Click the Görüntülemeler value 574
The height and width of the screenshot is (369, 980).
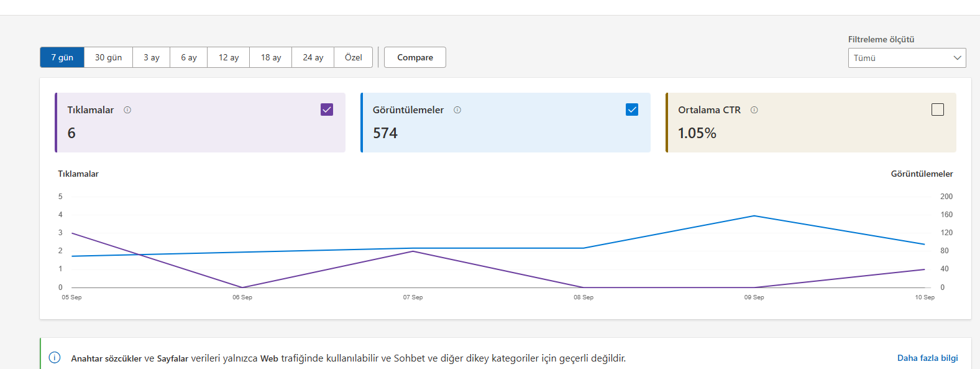[x=385, y=133]
